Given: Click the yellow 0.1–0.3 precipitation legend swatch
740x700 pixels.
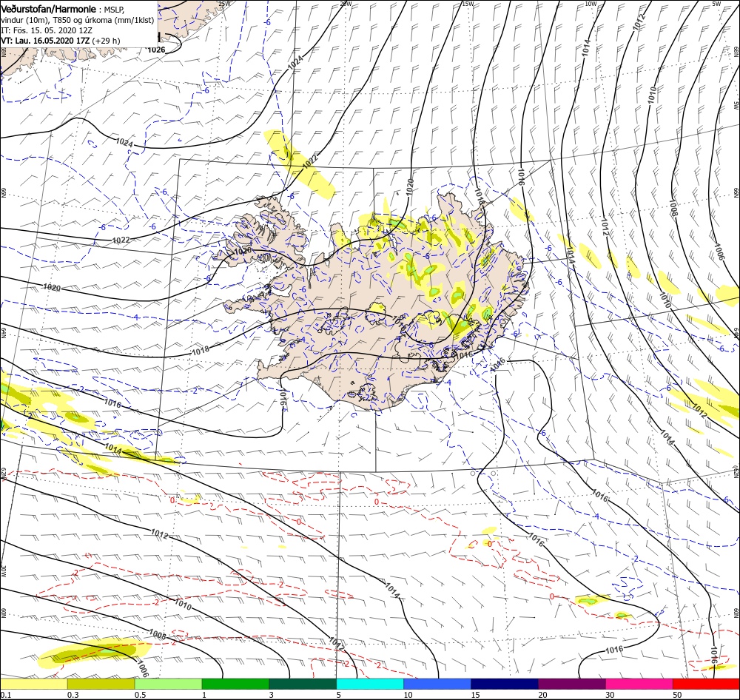Looking at the screenshot, I should point(33,684).
